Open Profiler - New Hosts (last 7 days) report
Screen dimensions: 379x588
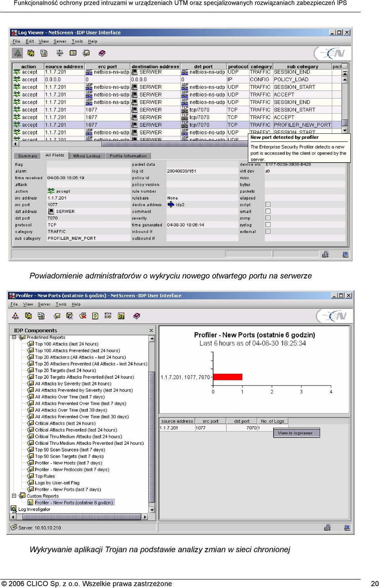click(68, 463)
